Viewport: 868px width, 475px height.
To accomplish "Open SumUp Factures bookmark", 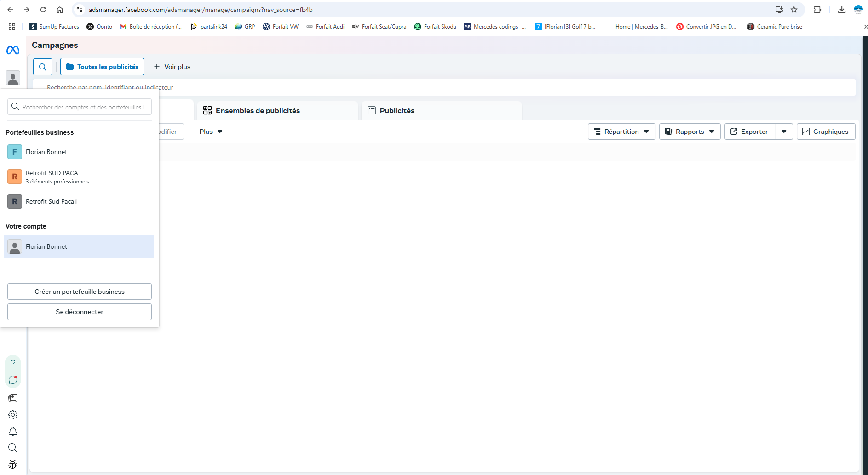I will click(x=54, y=27).
